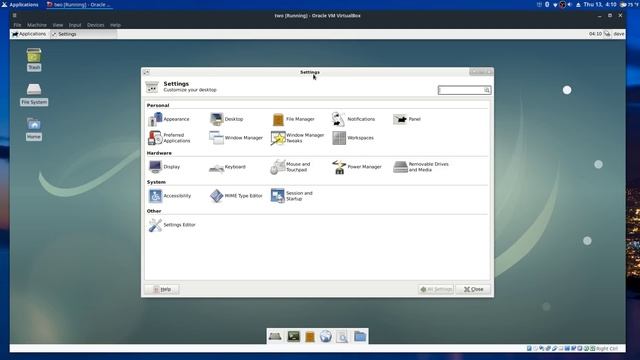Open Removable Drives and Media settings
The height and width of the screenshot is (360, 640).
tap(421, 167)
